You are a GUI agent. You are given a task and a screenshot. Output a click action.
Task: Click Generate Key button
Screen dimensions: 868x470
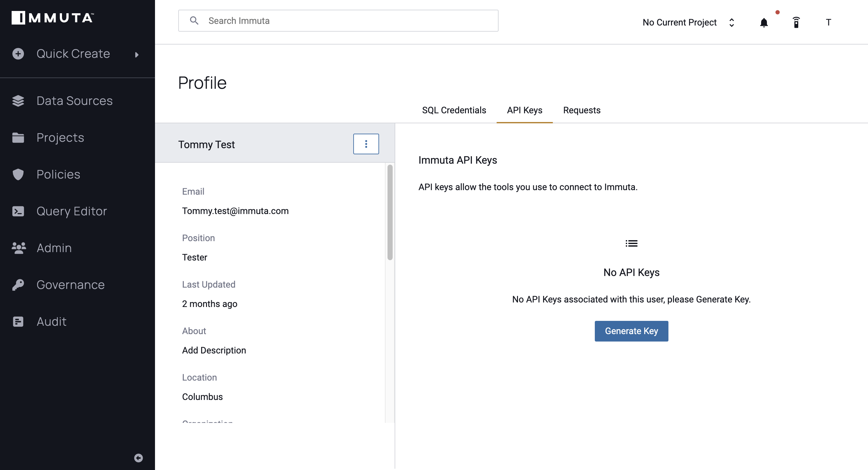(631, 331)
